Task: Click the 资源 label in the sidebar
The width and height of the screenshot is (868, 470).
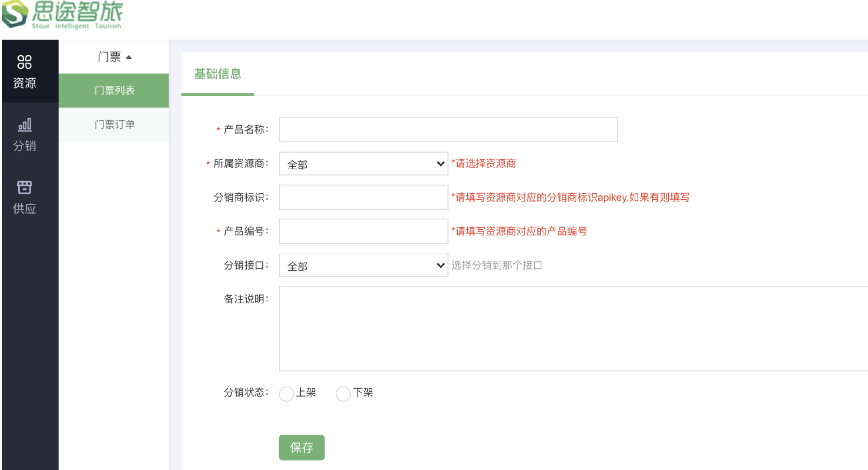Action: [x=24, y=83]
